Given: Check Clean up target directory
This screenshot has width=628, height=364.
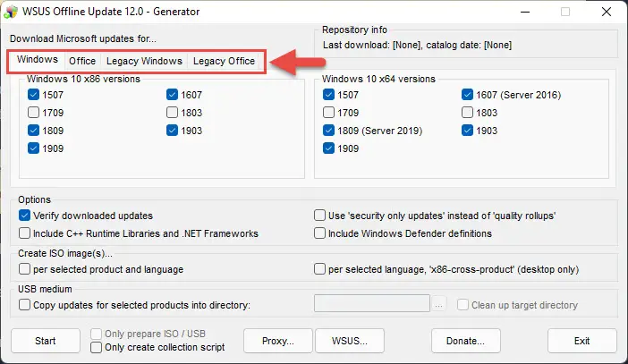Looking at the screenshot, I should (x=463, y=305).
